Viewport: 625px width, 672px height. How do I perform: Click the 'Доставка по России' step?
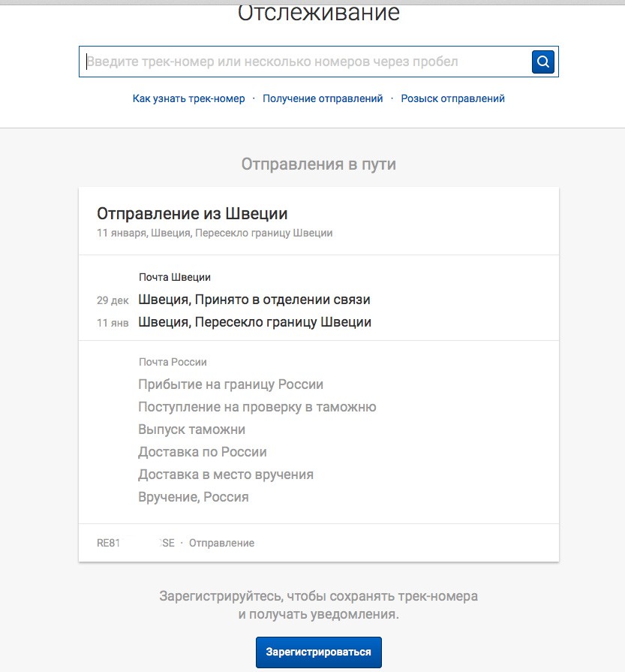(202, 452)
